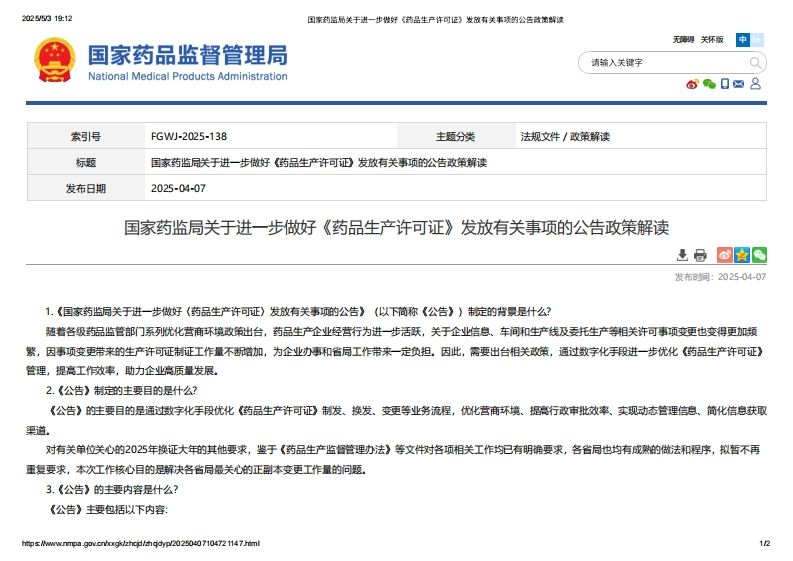Click the magnifying glass search icon

[755, 63]
